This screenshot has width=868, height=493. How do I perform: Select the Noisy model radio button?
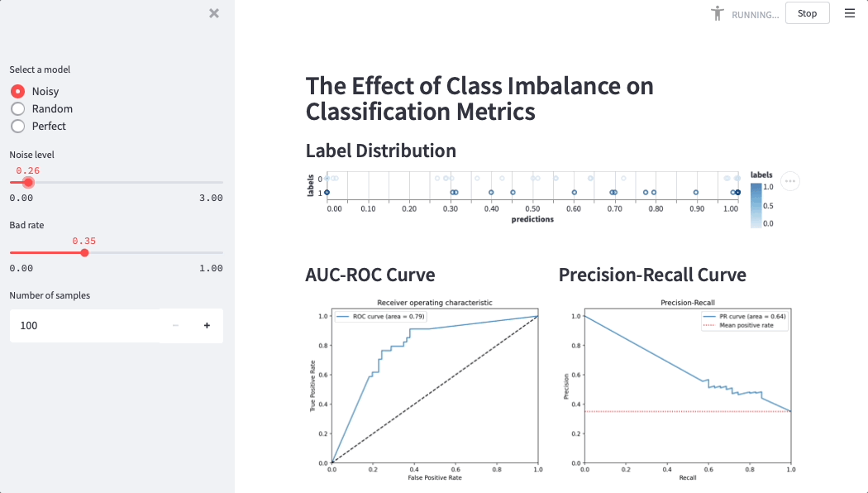(x=17, y=91)
